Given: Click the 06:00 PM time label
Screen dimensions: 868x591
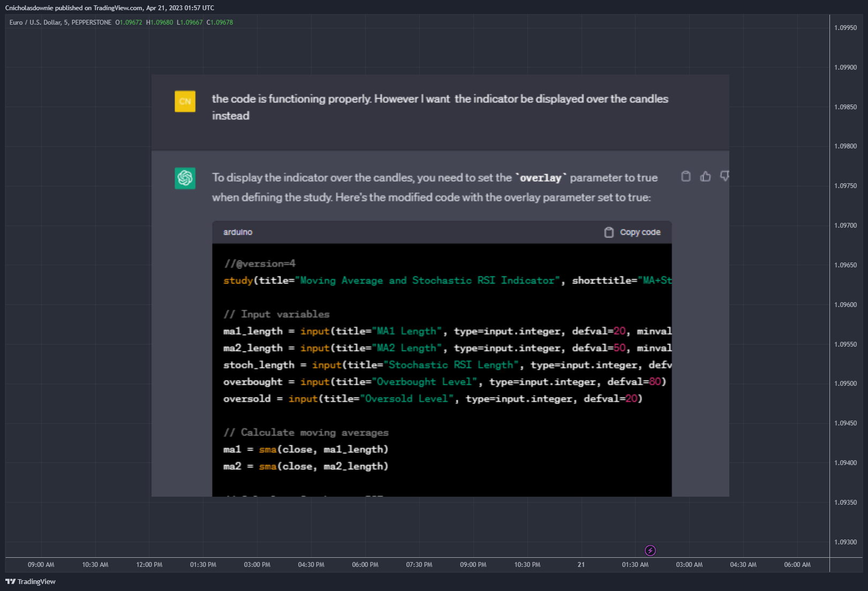Looking at the screenshot, I should (x=365, y=565).
